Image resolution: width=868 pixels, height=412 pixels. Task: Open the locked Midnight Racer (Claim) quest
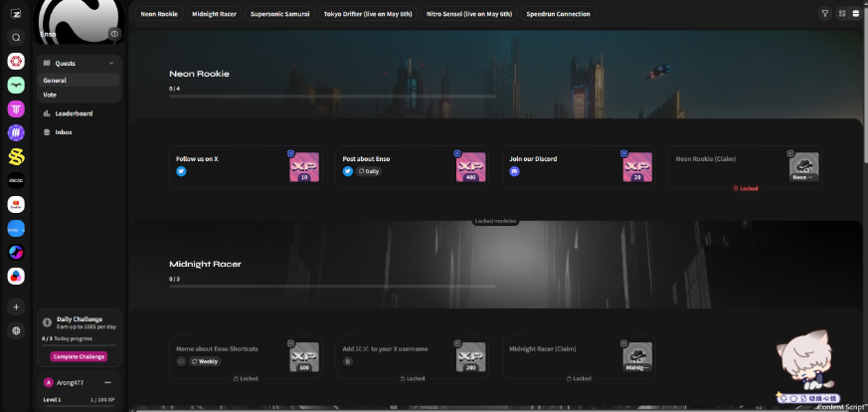[x=579, y=357]
